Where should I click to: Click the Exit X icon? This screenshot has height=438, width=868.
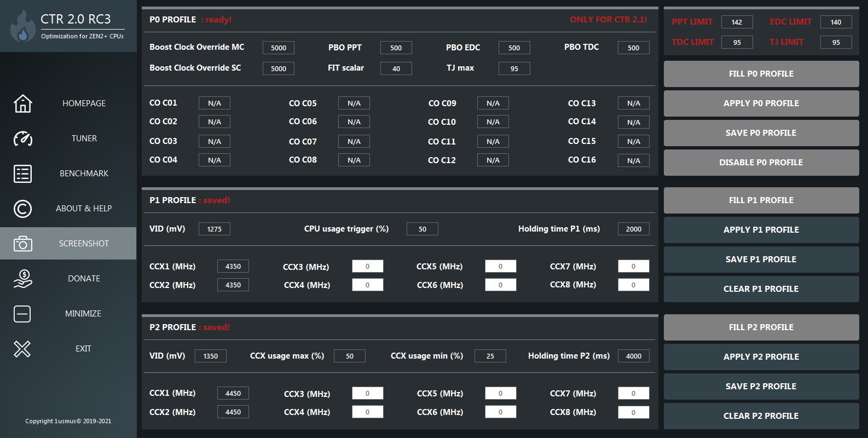pos(22,349)
